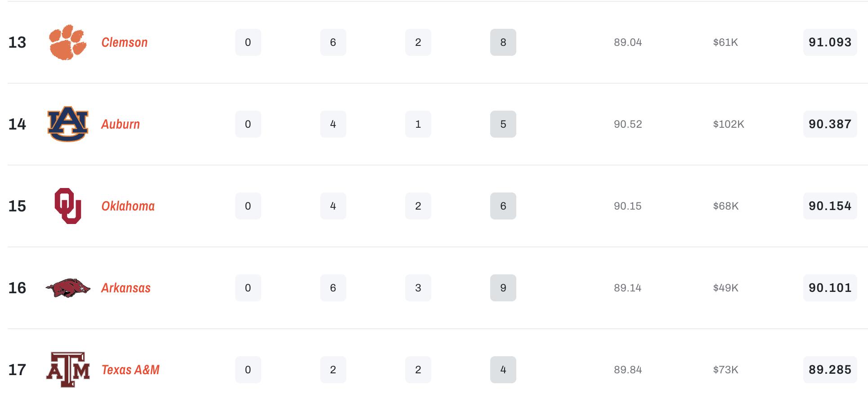
Task: Click Arkansas's total commits badge showing 9
Action: [503, 288]
